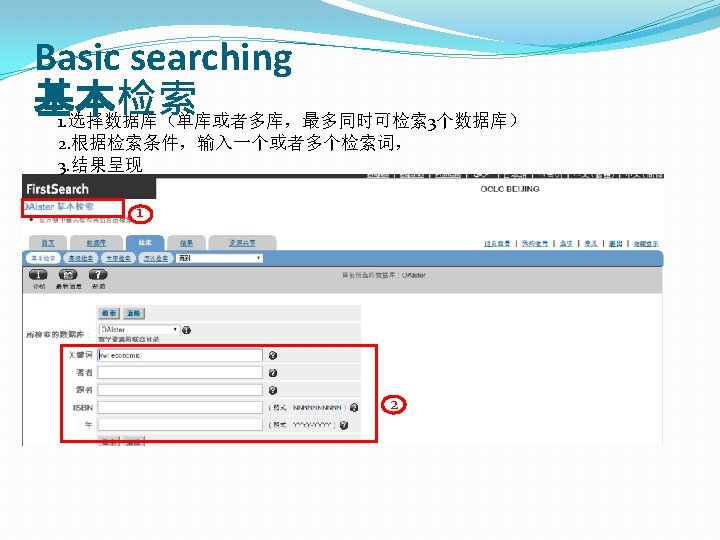
Task: Switch to the 首页 home tab
Action: tap(48, 243)
